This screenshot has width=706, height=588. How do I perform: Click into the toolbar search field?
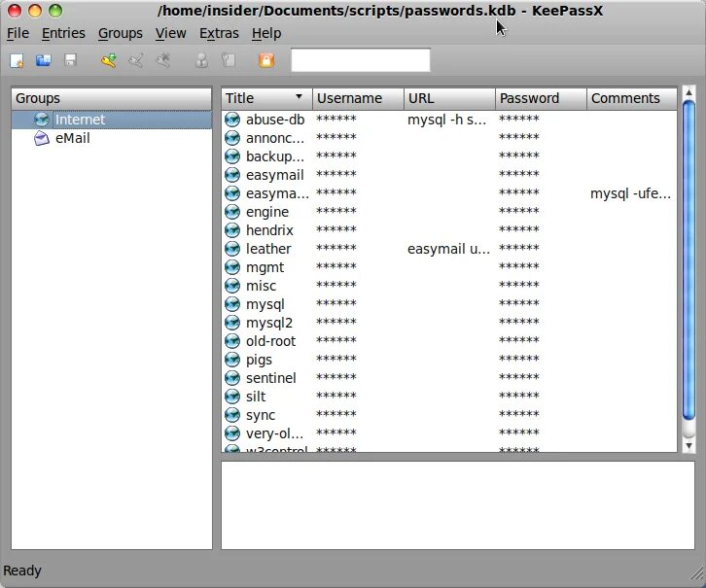(x=361, y=60)
